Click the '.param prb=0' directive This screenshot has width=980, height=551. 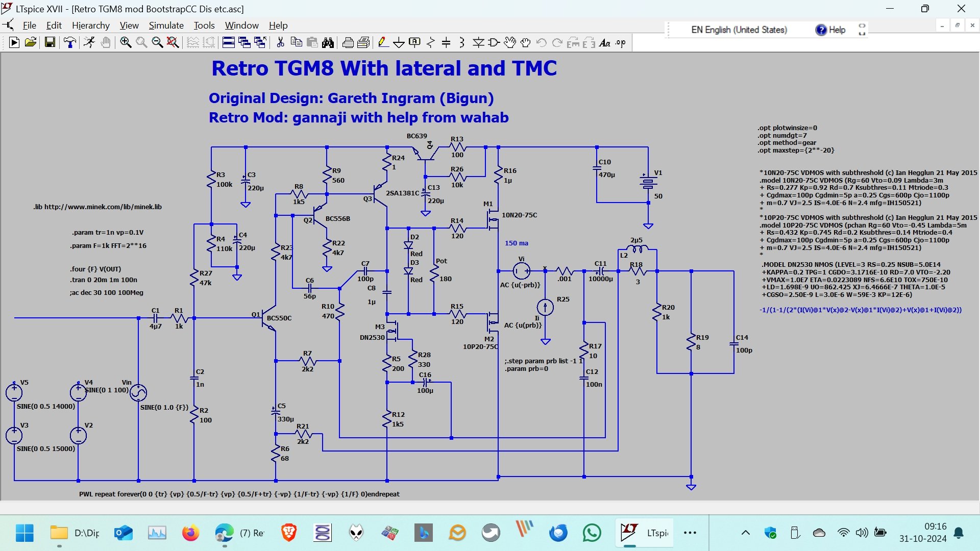[526, 368]
